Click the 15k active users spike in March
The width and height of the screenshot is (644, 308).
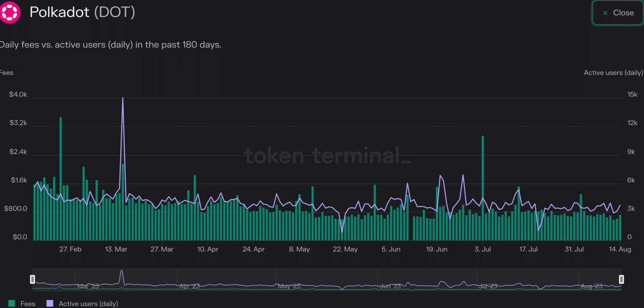(x=122, y=99)
